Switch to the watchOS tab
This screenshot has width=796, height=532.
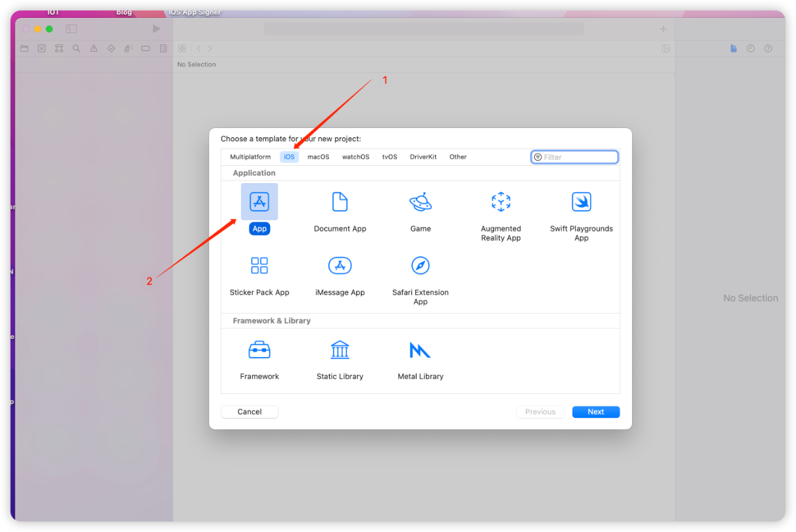click(x=356, y=157)
